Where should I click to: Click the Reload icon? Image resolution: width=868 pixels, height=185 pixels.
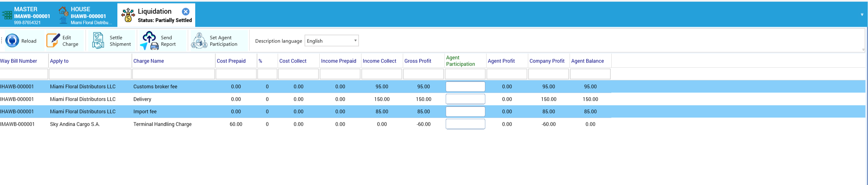tap(12, 41)
